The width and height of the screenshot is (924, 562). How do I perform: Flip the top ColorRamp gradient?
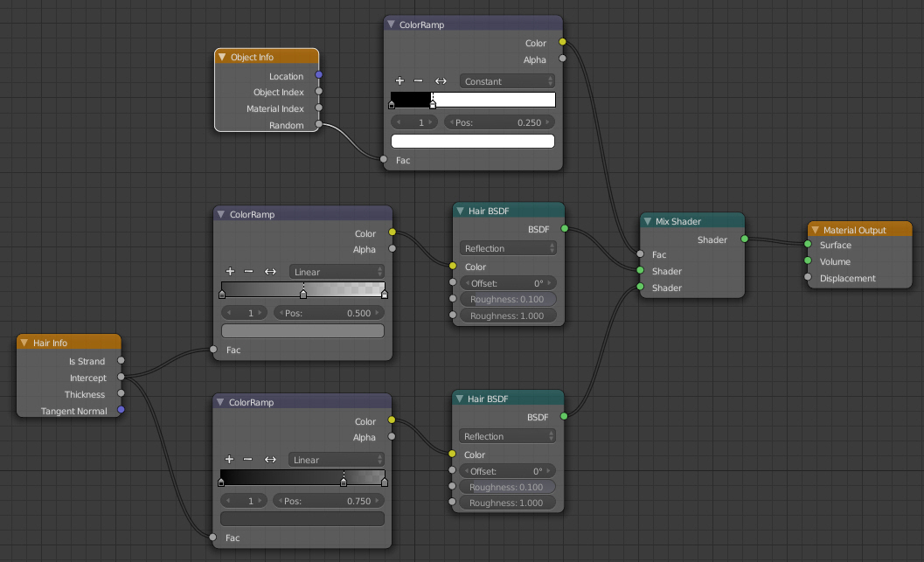click(441, 80)
